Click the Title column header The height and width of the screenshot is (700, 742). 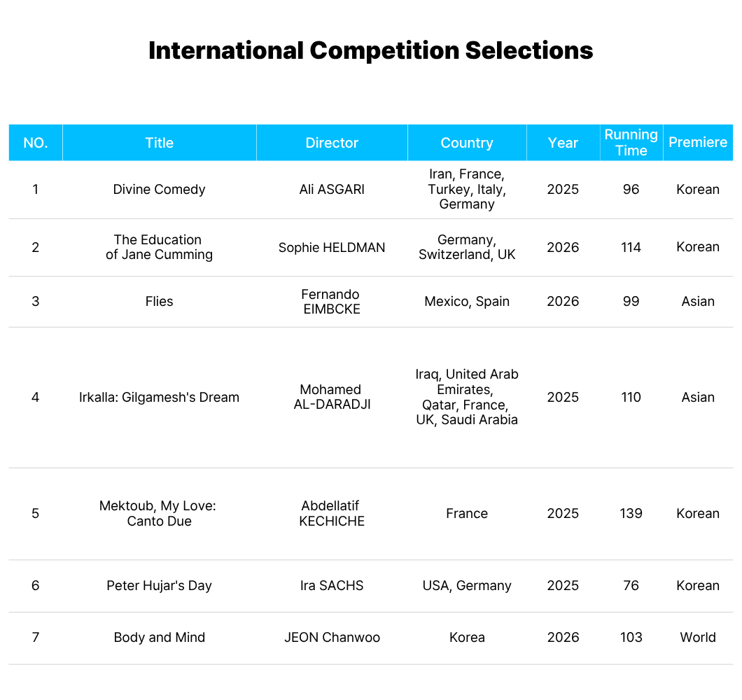159,143
